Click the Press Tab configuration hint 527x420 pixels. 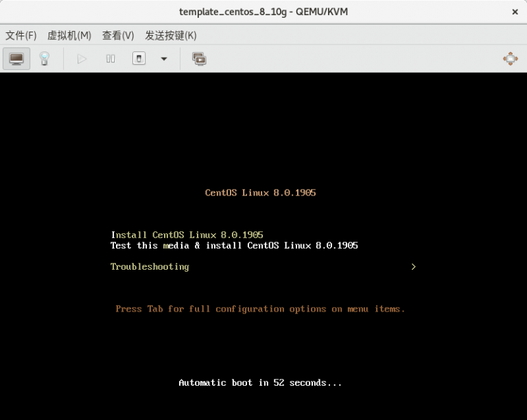260,309
